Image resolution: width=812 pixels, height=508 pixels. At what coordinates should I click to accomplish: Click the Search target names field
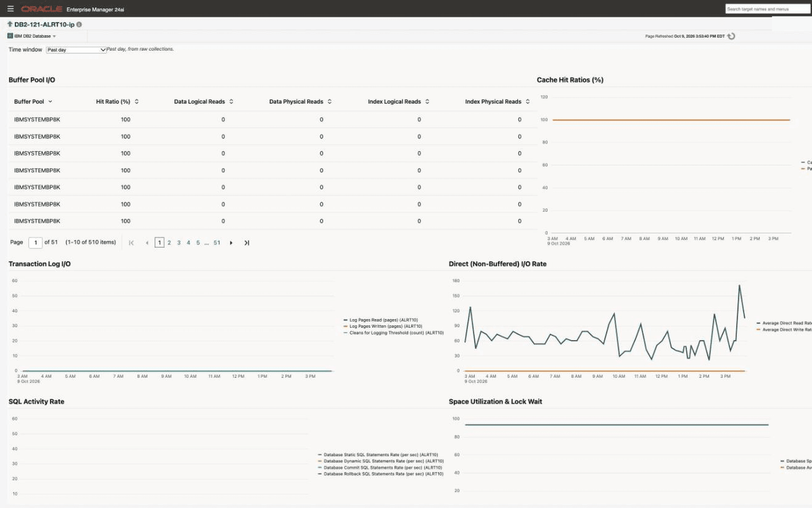pos(767,9)
